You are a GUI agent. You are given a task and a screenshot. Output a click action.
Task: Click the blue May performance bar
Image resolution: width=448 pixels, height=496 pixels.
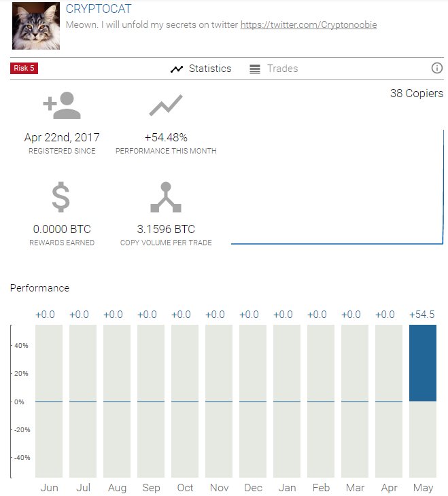click(423, 363)
